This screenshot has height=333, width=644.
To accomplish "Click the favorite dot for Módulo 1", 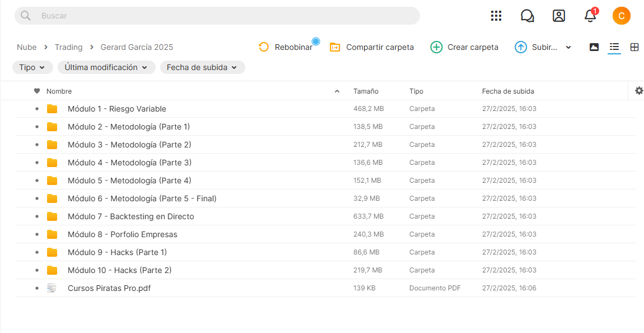I will pos(37,109).
